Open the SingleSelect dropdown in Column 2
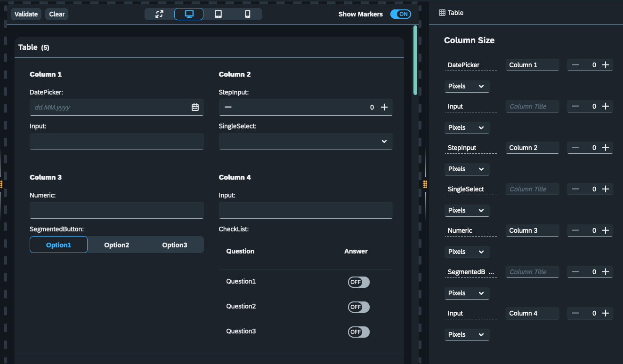Screen dimensions: 623x364 (x=384, y=141)
